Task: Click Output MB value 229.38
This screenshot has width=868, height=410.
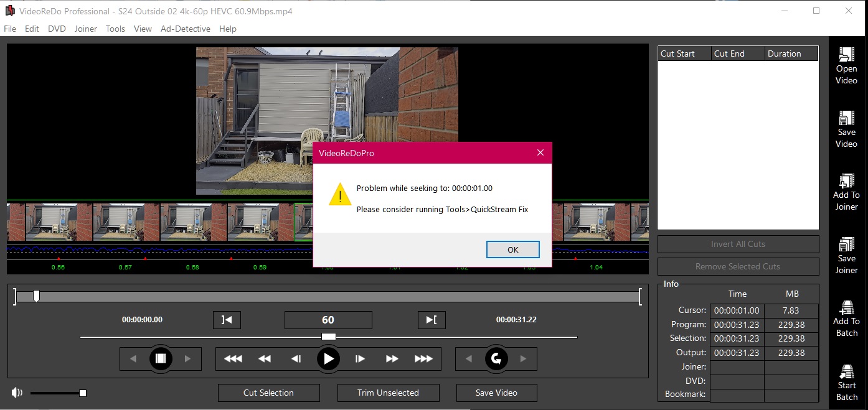Action: click(791, 353)
